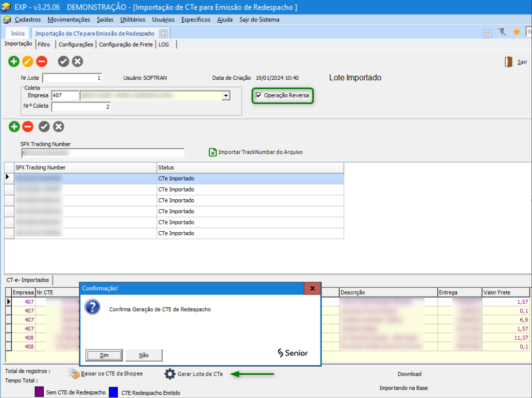The height and width of the screenshot is (398, 532).
Task: Toggle the Operação Reversa checkbox
Action: click(259, 95)
